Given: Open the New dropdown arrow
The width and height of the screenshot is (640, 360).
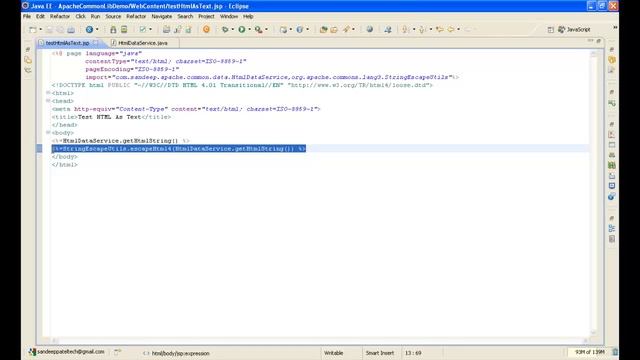Looking at the screenshot, I should (x=40, y=29).
